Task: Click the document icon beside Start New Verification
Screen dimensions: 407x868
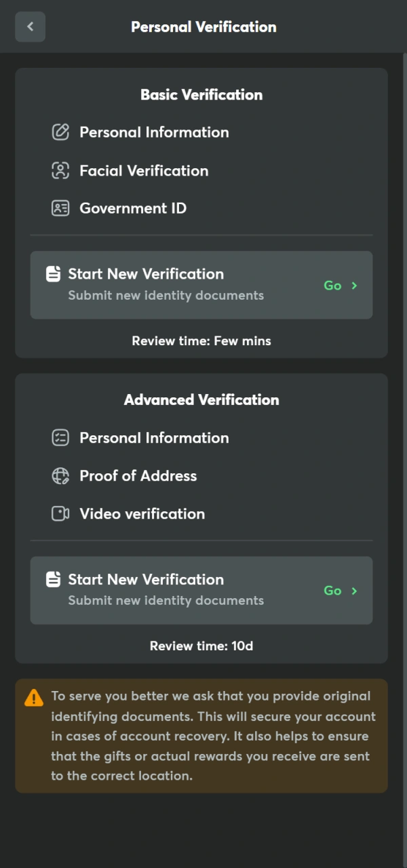Action: pyautogui.click(x=54, y=273)
